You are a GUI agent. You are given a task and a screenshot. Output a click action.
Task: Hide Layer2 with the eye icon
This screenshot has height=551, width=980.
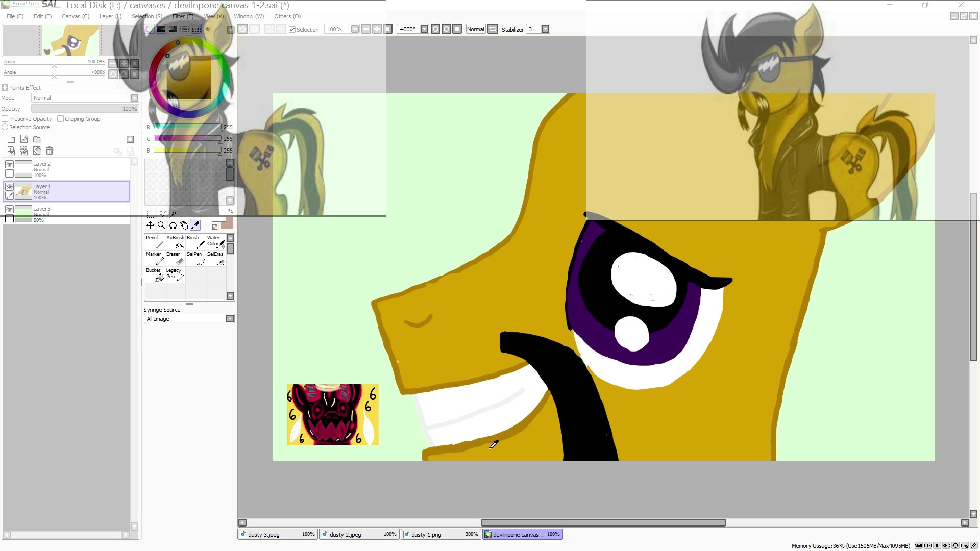click(x=9, y=164)
